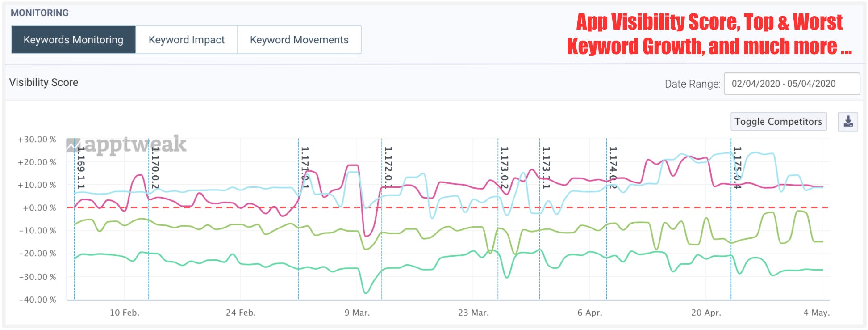This screenshot has height=330, width=868.
Task: Click the 9 Mar. axis label
Action: pos(357,313)
